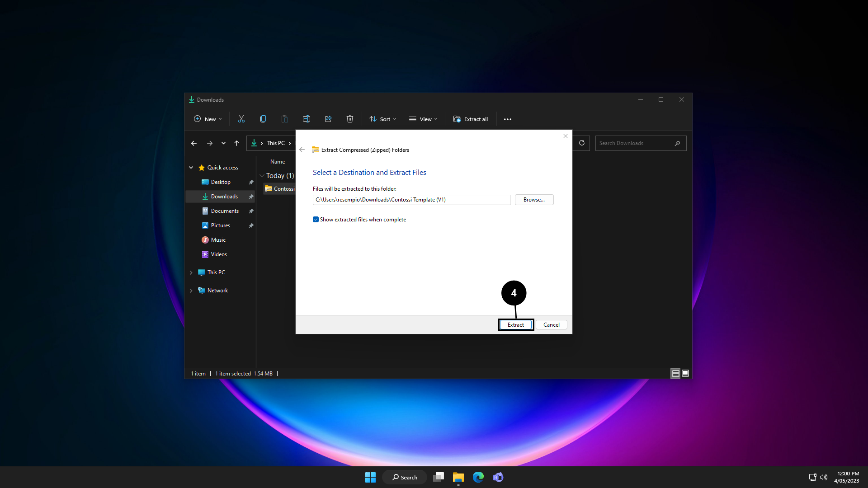Switch to details view icon in status bar
This screenshot has height=488, width=868.
tap(675, 373)
